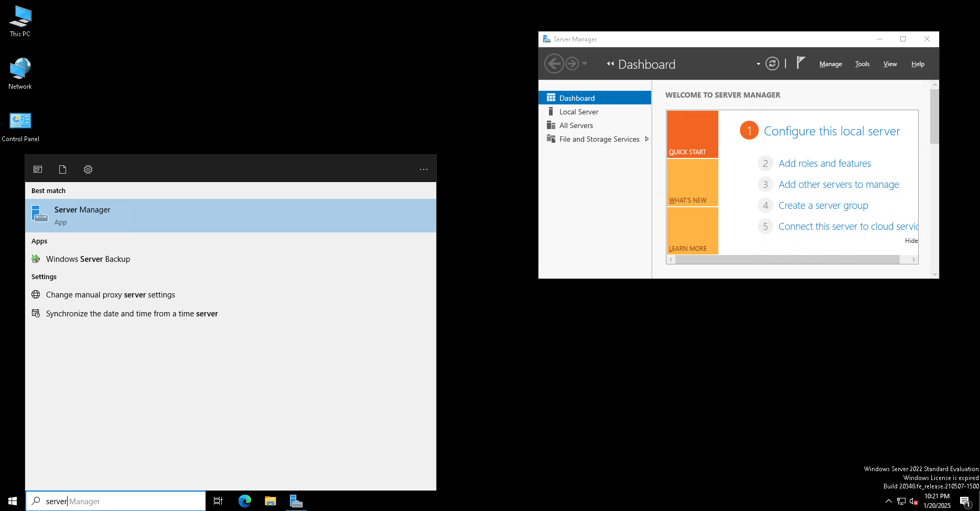Open muted volume tray icon

[x=913, y=501]
